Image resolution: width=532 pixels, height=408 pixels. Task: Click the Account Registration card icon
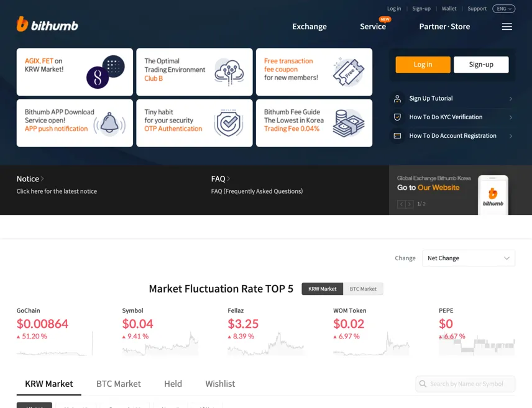coord(397,136)
